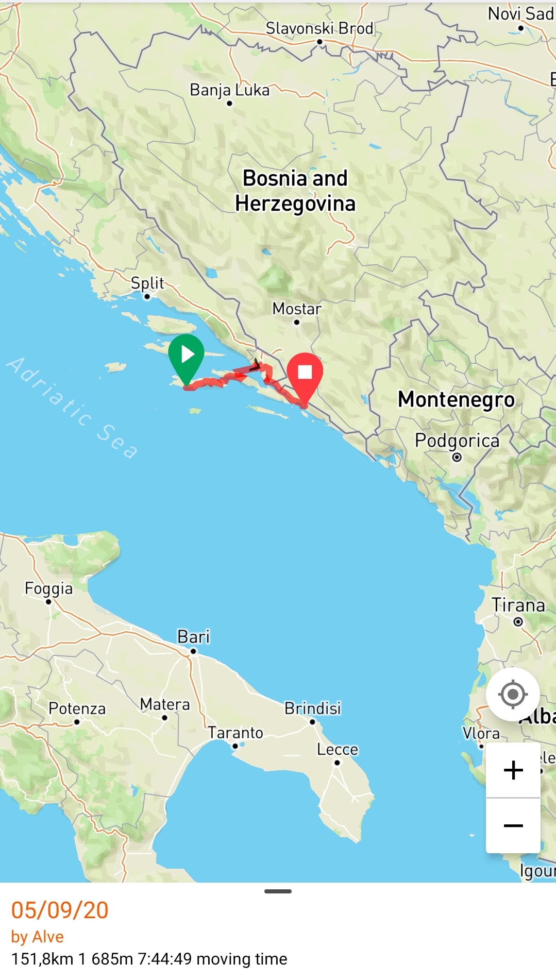Select the Mostar city label
Image resolution: width=556 pixels, height=980 pixels.
[297, 309]
